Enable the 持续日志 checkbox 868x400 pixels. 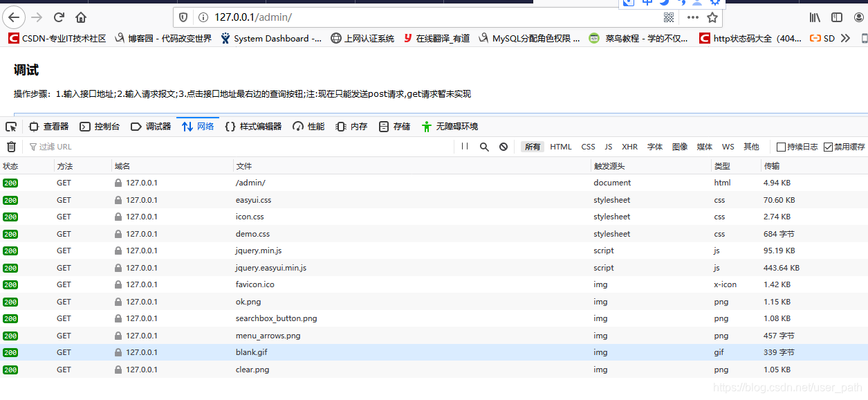[x=782, y=147]
